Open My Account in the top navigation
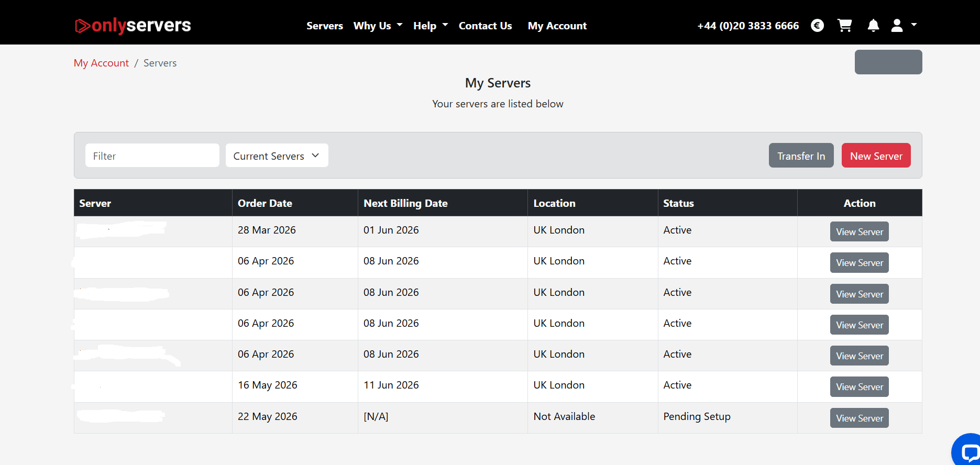The width and height of the screenshot is (980, 465). pyautogui.click(x=557, y=26)
